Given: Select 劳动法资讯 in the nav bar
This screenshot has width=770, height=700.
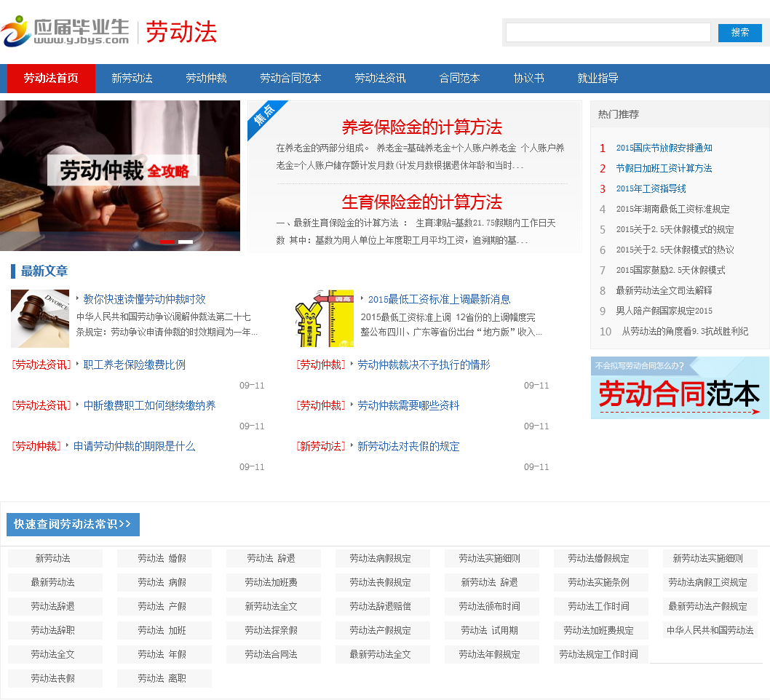Looking at the screenshot, I should click(x=380, y=78).
